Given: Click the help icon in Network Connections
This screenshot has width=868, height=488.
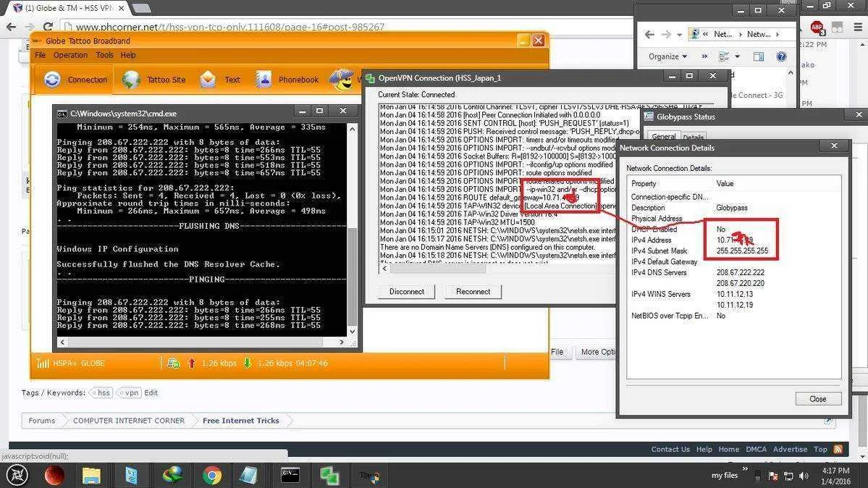Looking at the screenshot, I should tap(781, 56).
